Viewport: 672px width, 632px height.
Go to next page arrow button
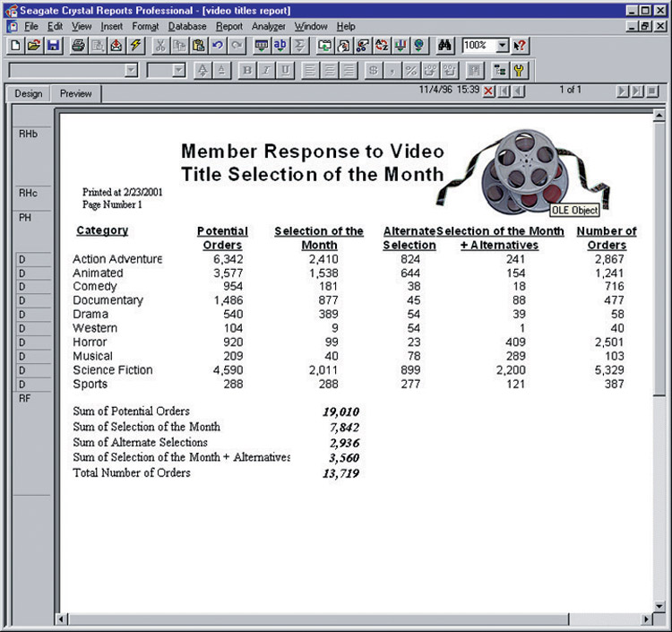coord(623,92)
